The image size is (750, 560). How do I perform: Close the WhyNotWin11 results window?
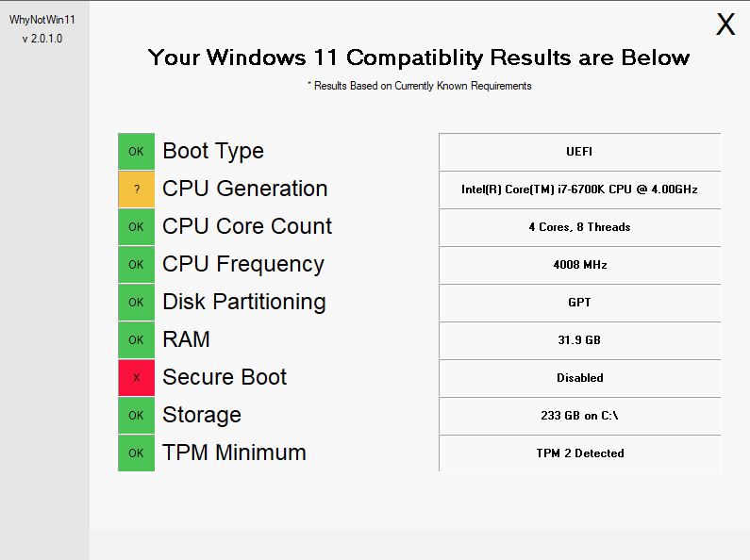pos(725,25)
